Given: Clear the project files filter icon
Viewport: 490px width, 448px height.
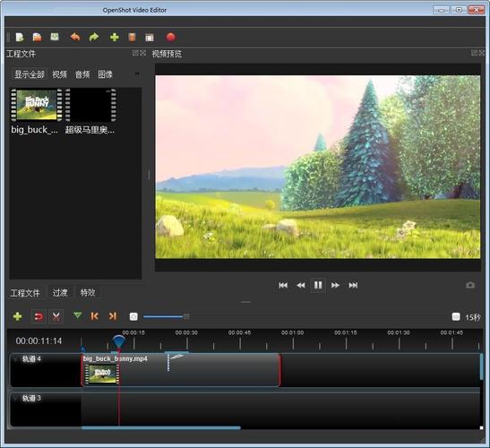Looking at the screenshot, I should tap(137, 73).
